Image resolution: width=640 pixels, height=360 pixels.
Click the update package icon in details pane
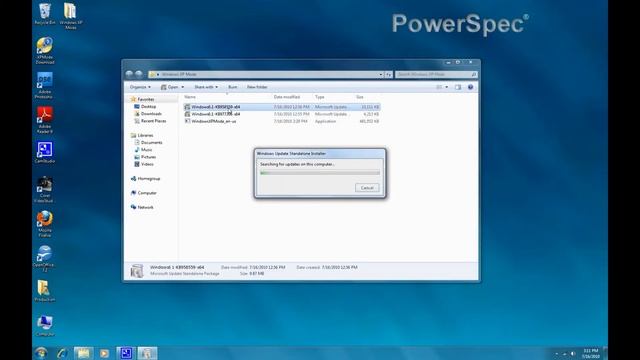tap(137, 271)
